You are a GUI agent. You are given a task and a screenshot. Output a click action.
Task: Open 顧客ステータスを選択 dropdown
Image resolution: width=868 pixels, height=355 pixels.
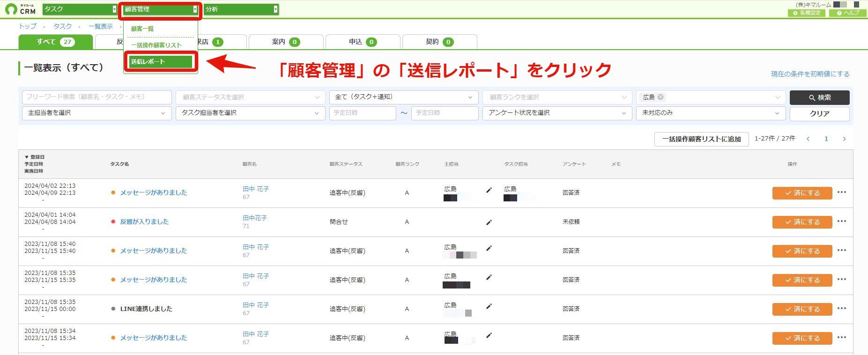coord(251,97)
